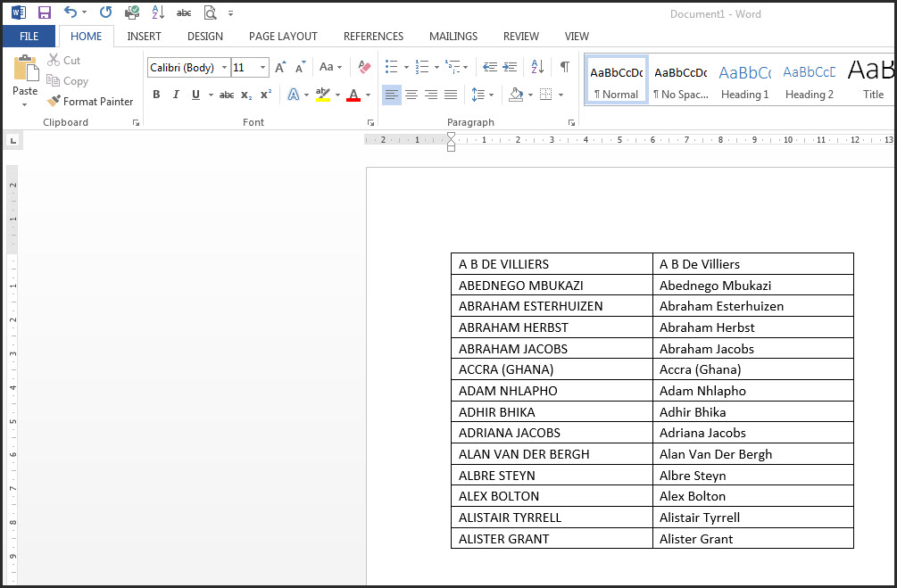
Task: Decrease the paragraph indent
Action: [490, 67]
